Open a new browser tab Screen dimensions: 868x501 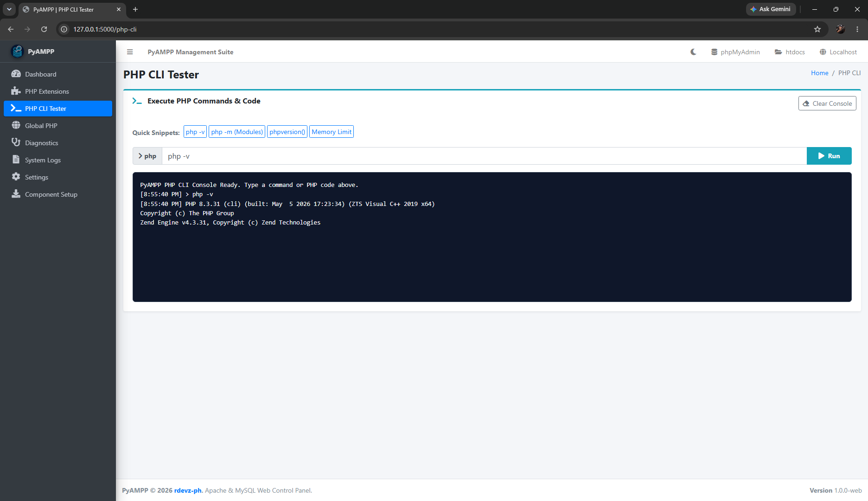135,9
